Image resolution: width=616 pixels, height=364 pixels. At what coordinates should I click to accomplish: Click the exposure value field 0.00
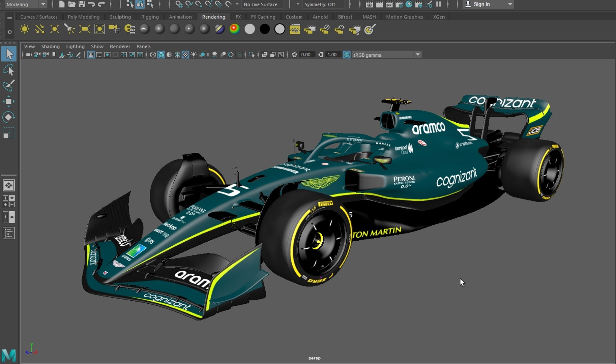[306, 55]
